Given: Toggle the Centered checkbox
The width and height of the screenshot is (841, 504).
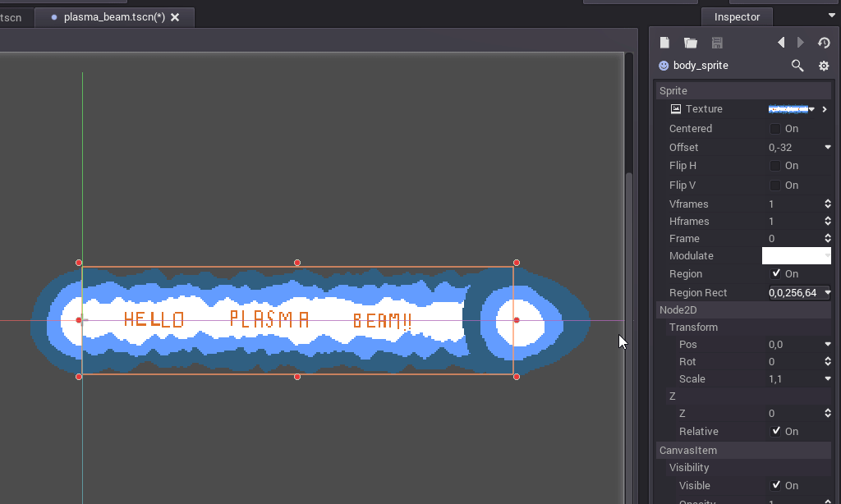Looking at the screenshot, I should 775,129.
